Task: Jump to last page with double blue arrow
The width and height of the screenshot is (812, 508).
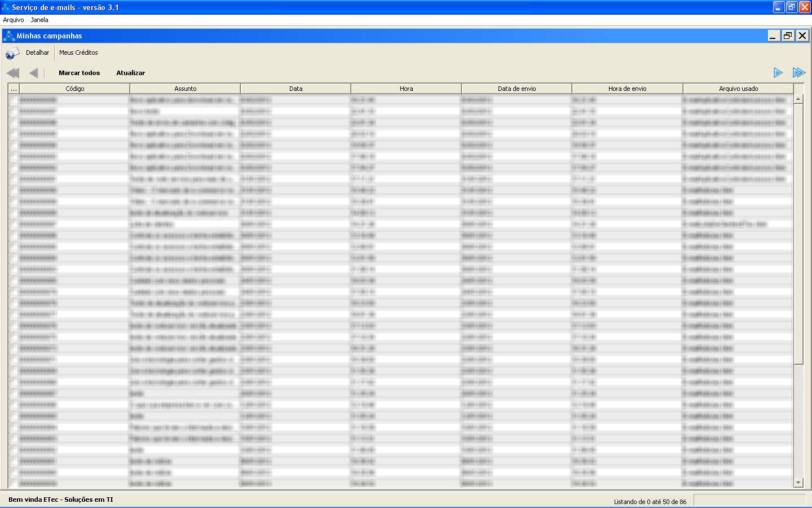Action: tap(798, 73)
